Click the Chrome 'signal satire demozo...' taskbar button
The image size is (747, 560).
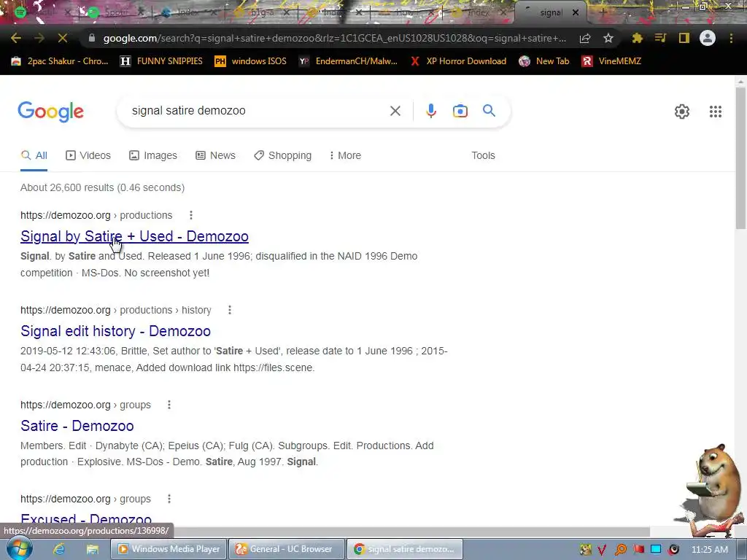coord(404,549)
